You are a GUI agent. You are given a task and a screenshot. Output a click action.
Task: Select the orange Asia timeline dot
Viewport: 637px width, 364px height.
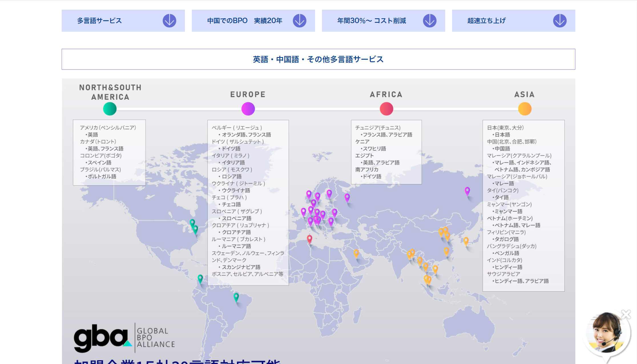coord(525,109)
